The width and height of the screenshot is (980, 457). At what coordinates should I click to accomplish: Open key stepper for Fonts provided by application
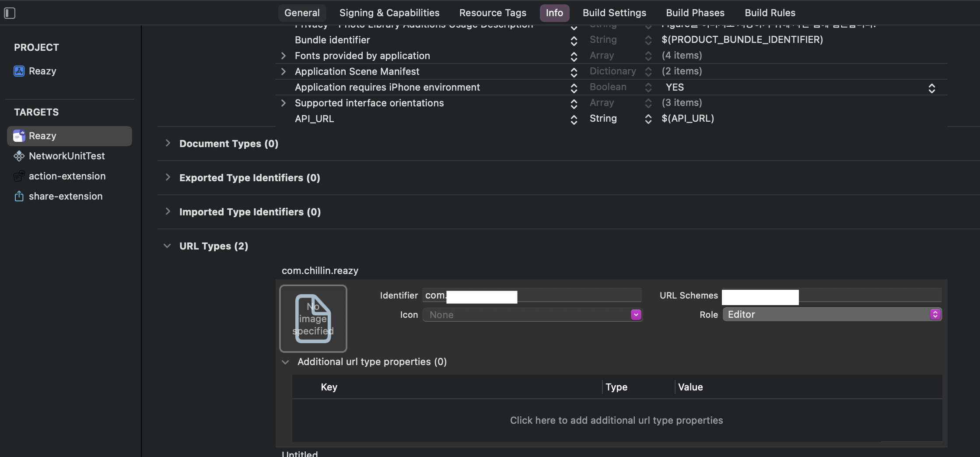pos(574,56)
